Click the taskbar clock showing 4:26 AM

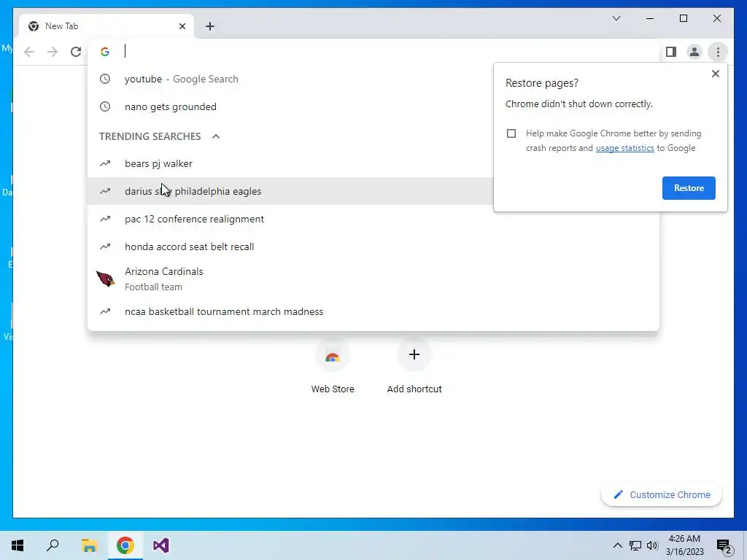click(684, 545)
